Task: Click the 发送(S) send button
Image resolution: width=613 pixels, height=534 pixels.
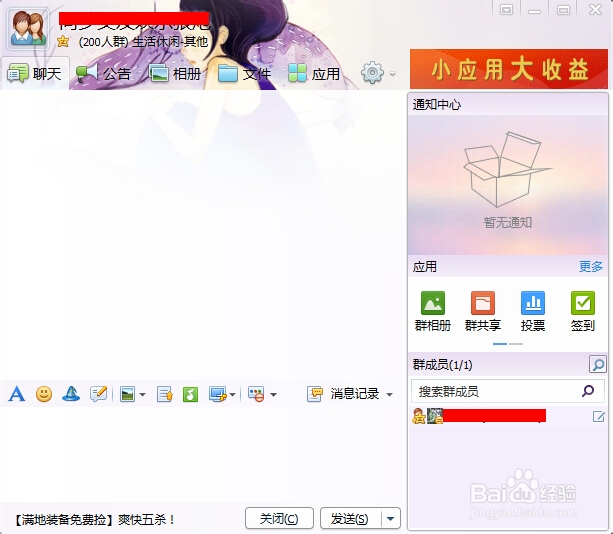Action: click(x=350, y=519)
